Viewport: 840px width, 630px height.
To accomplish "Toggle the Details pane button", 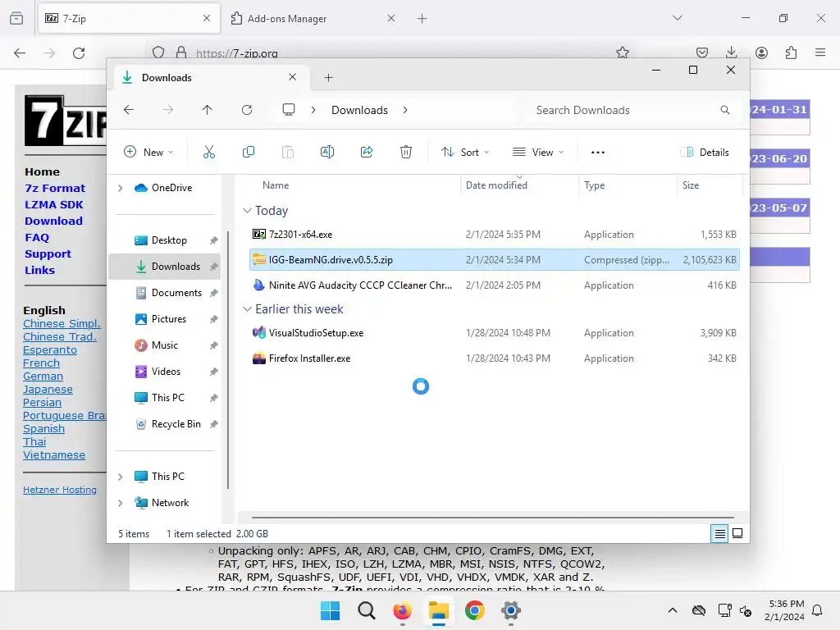I will [705, 152].
